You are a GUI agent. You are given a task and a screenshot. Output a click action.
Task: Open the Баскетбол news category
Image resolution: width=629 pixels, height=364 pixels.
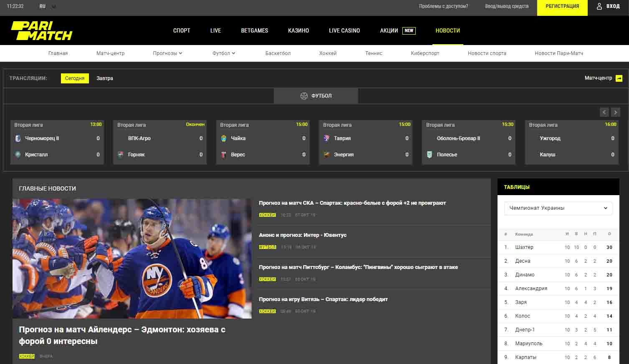point(278,53)
